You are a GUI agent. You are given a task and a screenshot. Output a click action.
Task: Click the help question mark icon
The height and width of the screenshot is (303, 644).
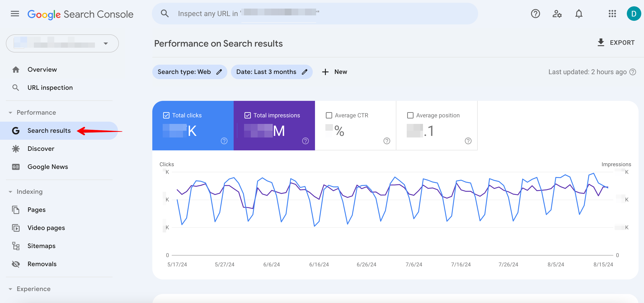(x=536, y=12)
